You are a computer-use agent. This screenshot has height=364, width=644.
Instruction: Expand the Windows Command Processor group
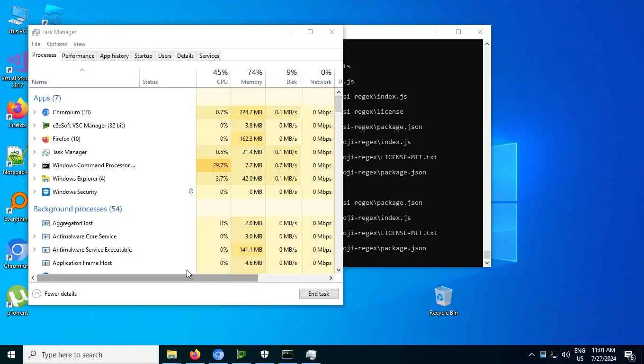click(x=35, y=165)
